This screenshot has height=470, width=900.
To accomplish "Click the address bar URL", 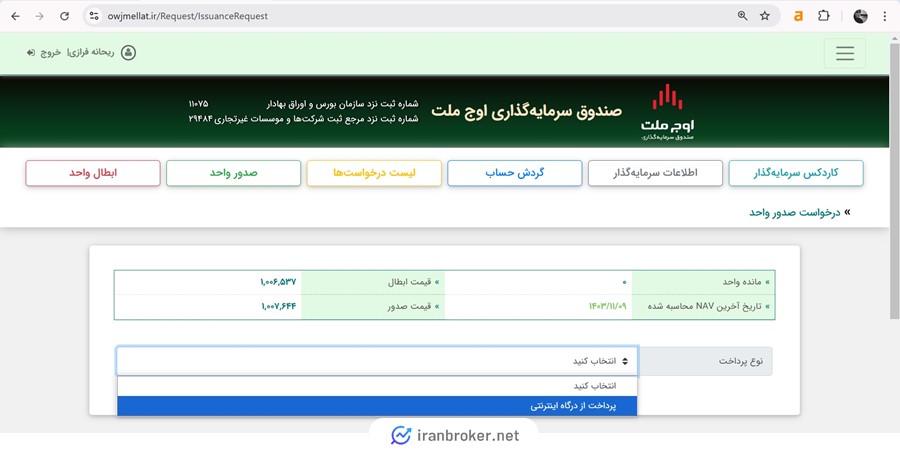I will (x=188, y=16).
